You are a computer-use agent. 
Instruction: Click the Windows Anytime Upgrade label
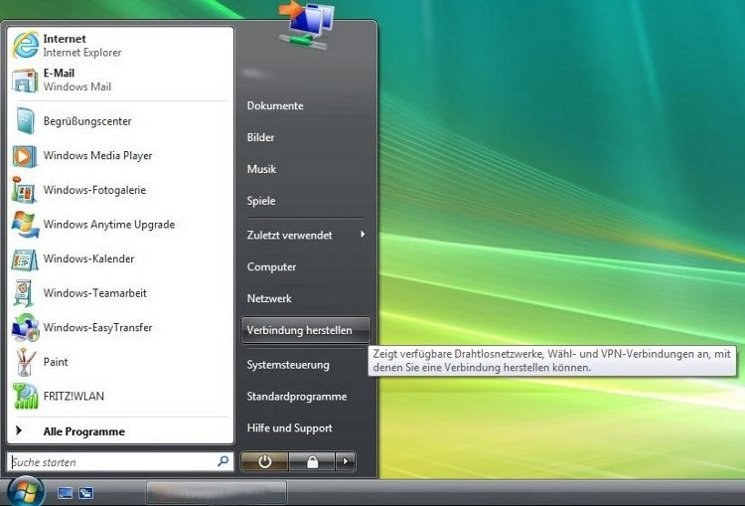109,225
